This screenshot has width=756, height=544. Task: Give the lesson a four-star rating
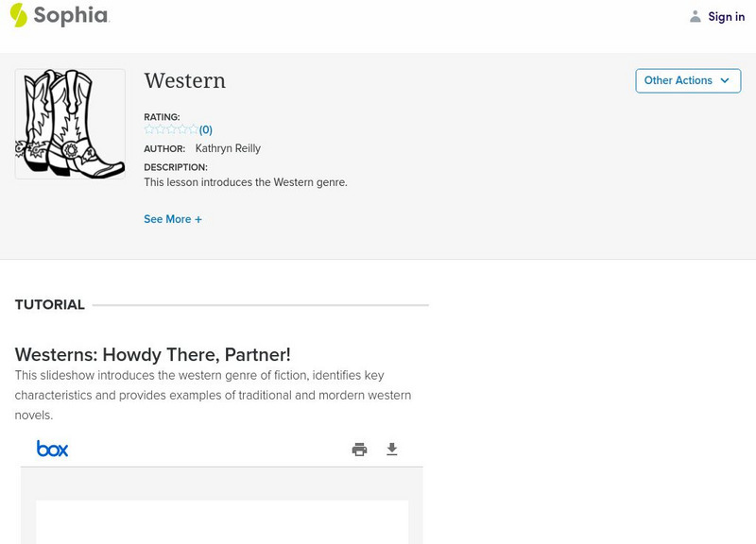[x=182, y=129]
